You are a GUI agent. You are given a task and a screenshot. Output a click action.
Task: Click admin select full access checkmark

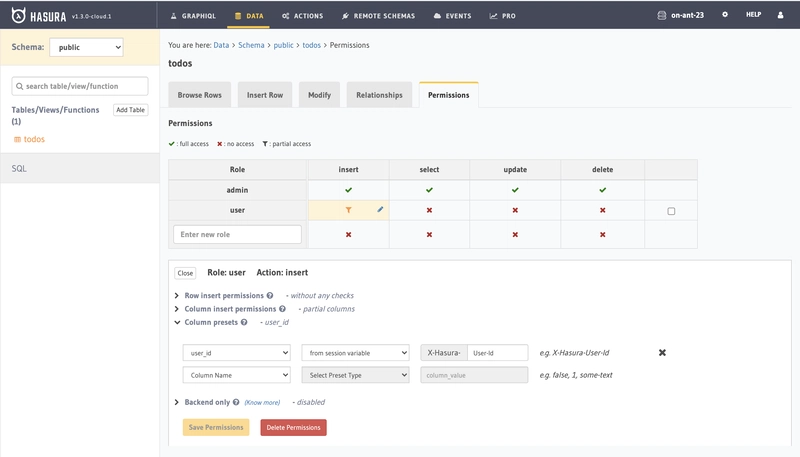(x=429, y=190)
